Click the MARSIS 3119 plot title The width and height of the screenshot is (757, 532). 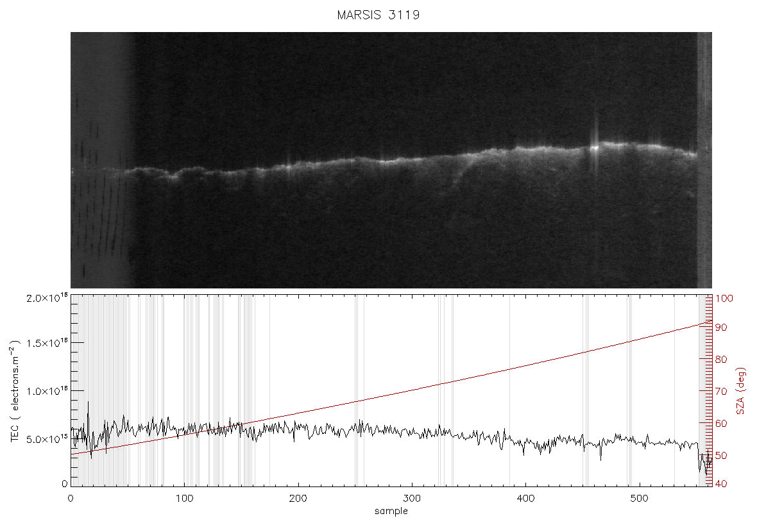click(x=378, y=15)
